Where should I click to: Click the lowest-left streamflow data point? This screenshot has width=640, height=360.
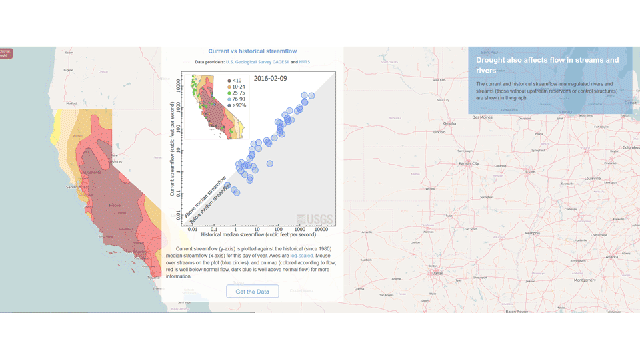[227, 186]
